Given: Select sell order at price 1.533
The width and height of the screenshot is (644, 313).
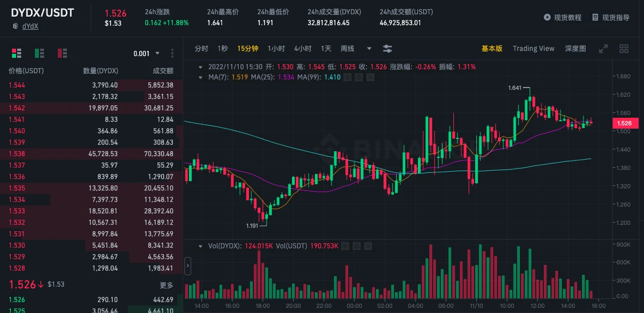Looking at the screenshot, I should click(91, 211).
